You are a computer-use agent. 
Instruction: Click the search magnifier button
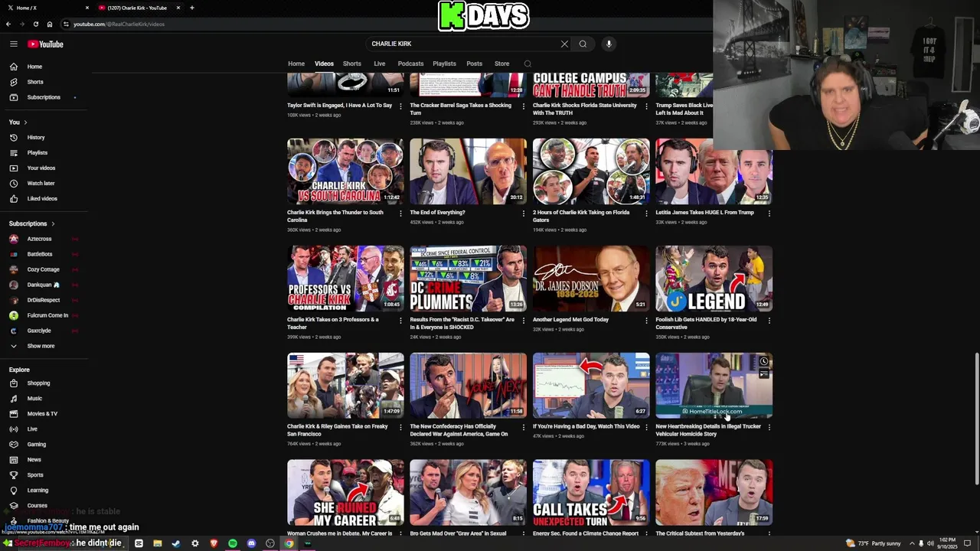(583, 44)
